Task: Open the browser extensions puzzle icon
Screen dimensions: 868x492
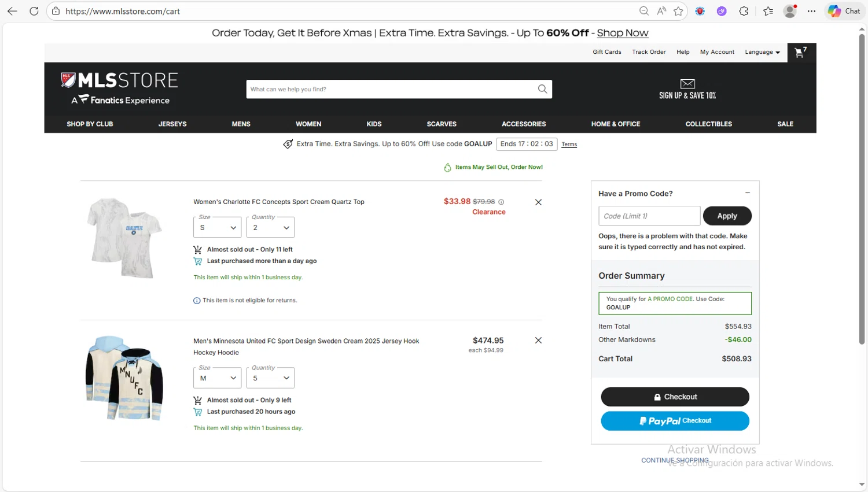Action: tap(744, 11)
